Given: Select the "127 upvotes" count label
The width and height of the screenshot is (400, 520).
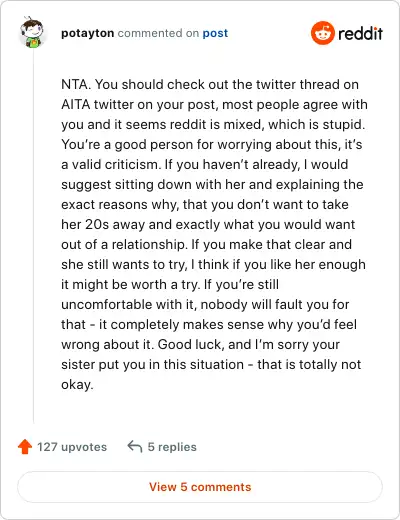Looking at the screenshot, I should [x=72, y=447].
